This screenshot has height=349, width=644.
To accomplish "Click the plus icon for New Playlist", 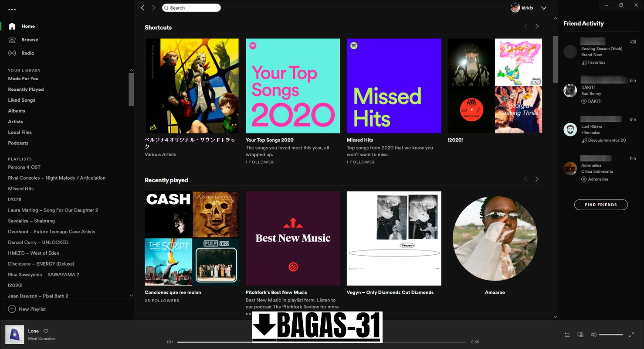I will [12, 309].
